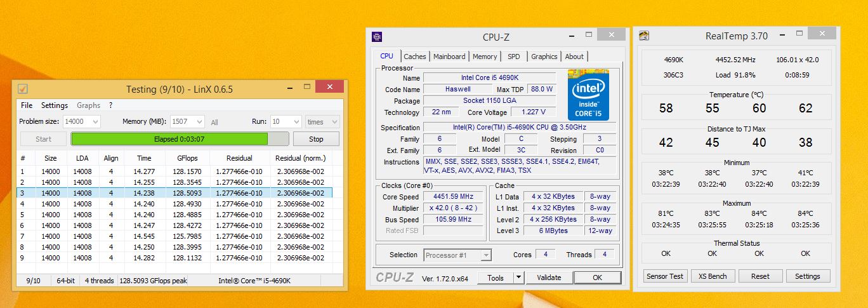Select LinX result row 2 with 128.3545 GFlops
868x308 pixels.
(x=174, y=182)
